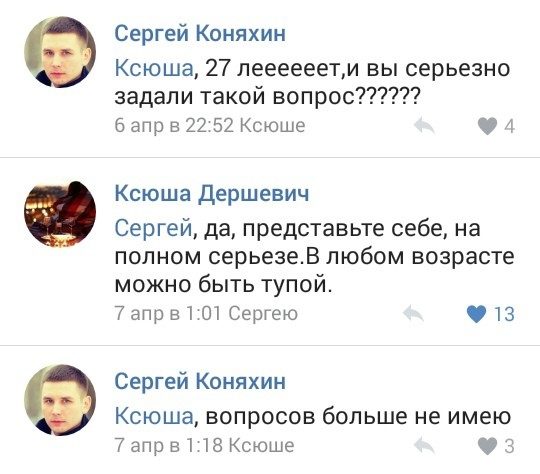The width and height of the screenshot is (540, 474).
Task: Follow the 'Сергей' mention in second comment
Action: pos(153,228)
